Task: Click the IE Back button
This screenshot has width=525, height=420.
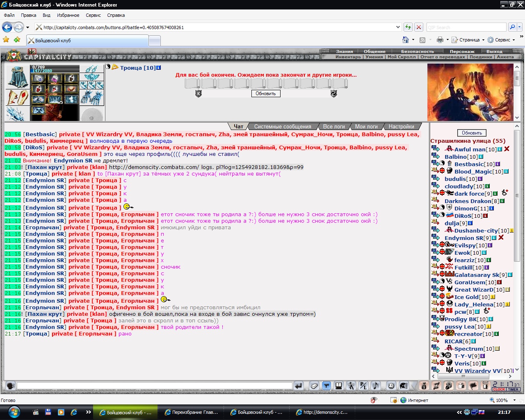Action: tap(7, 27)
